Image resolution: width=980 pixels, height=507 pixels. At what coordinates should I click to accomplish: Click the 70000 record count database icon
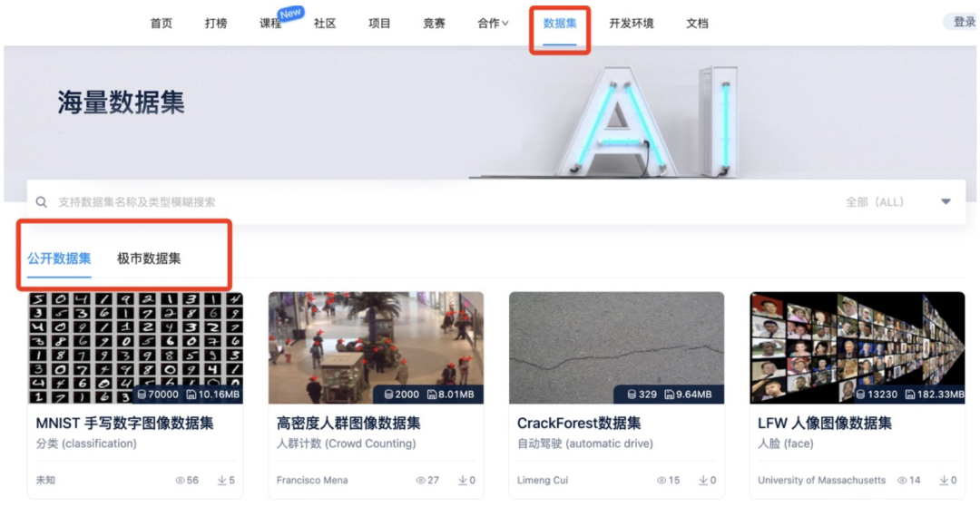143,395
